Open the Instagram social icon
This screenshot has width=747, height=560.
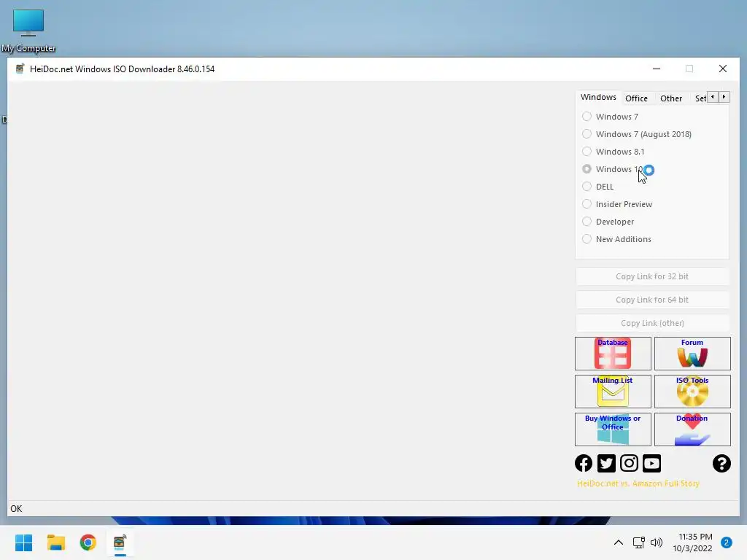629,463
